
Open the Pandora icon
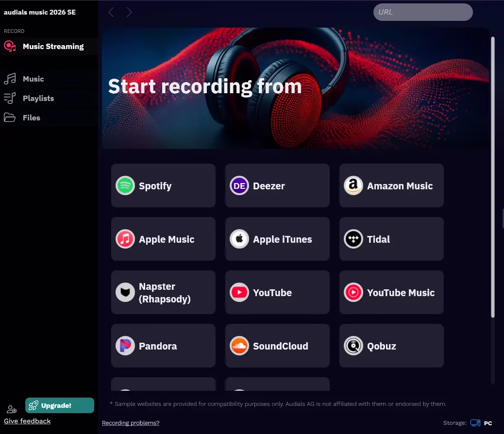pos(125,346)
